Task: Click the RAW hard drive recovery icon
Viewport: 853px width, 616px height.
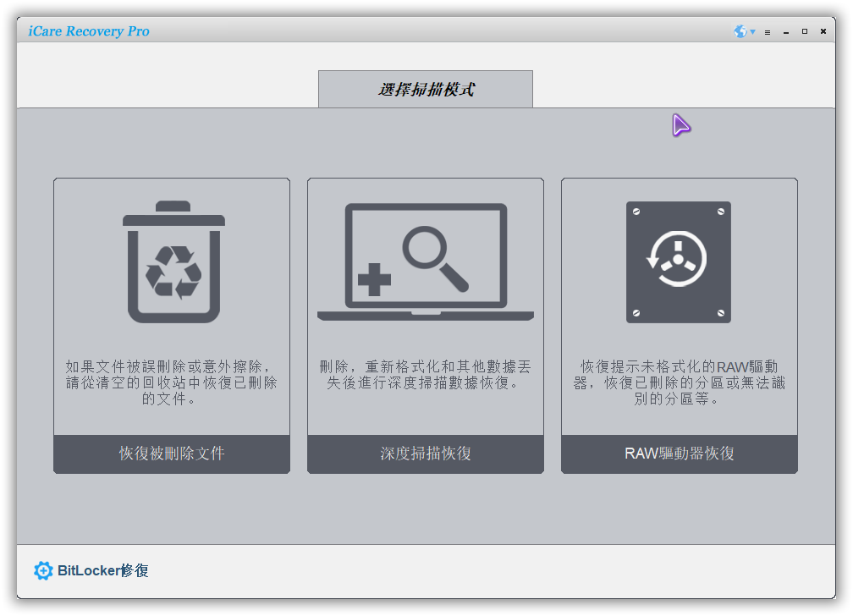Action: [x=678, y=262]
